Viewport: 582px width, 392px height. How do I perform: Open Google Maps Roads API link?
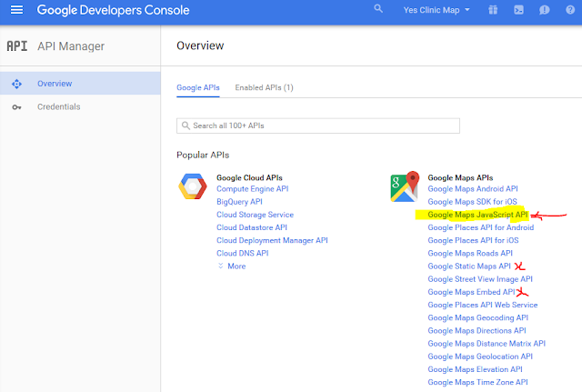[x=470, y=253]
